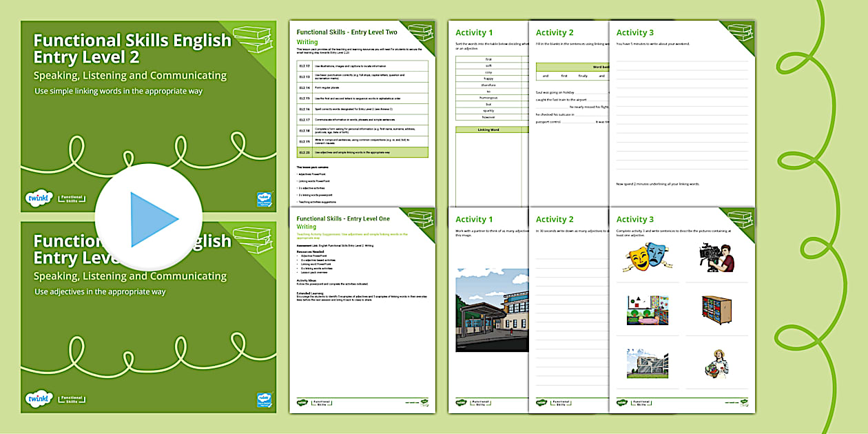Select the theatre masks picture
The height and width of the screenshot is (434, 868).
click(640, 258)
